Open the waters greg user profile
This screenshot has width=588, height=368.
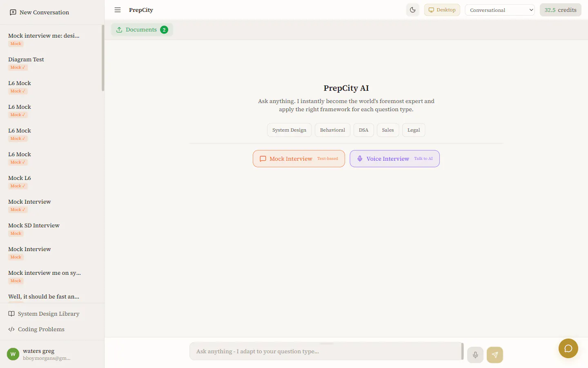52,354
